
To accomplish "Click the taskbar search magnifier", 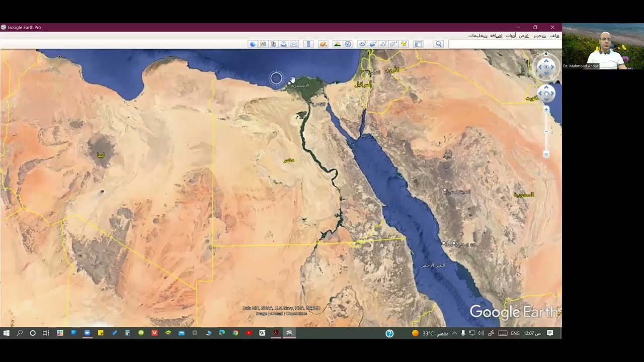I will (20, 333).
